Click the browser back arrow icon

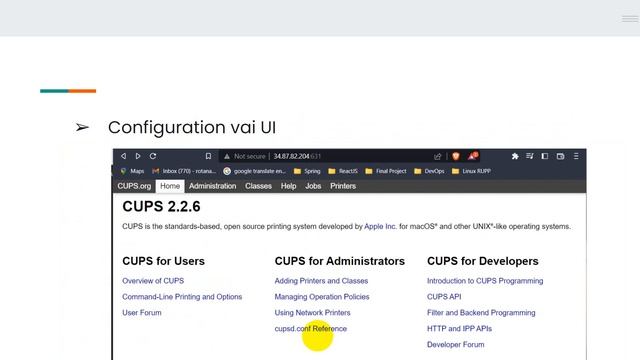tap(123, 156)
